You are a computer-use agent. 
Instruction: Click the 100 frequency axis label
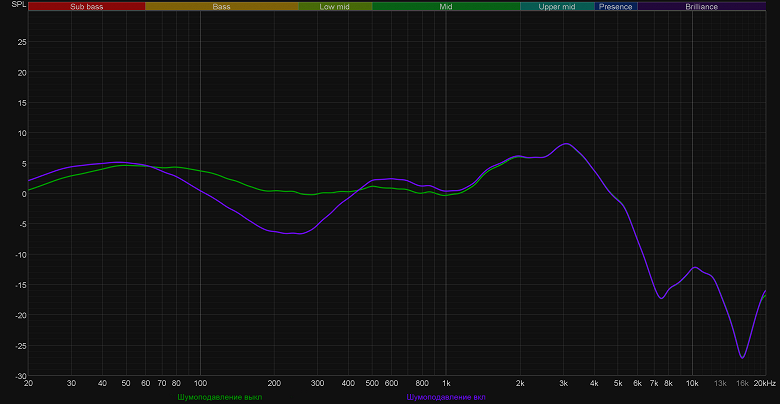(200, 383)
